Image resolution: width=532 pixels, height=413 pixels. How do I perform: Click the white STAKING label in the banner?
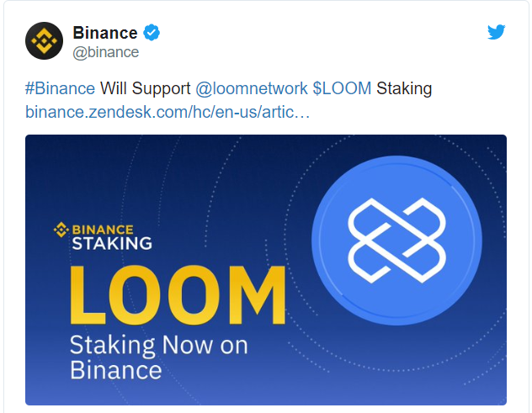tap(112, 244)
